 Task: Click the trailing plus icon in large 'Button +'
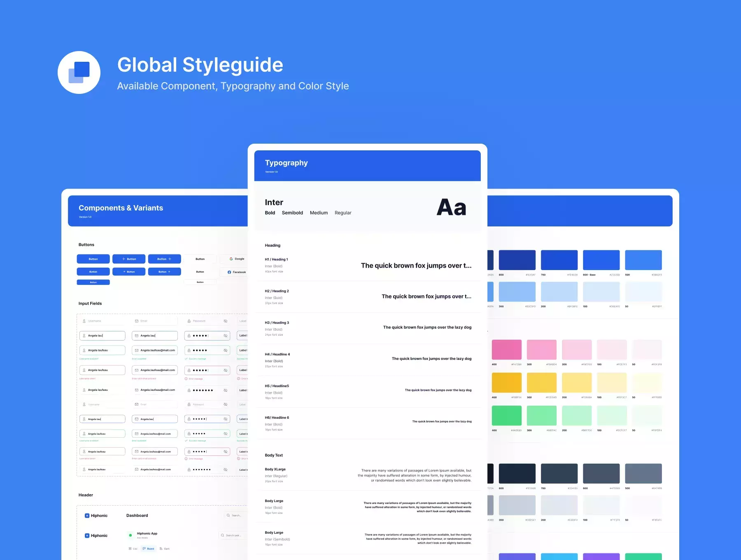[170, 259]
